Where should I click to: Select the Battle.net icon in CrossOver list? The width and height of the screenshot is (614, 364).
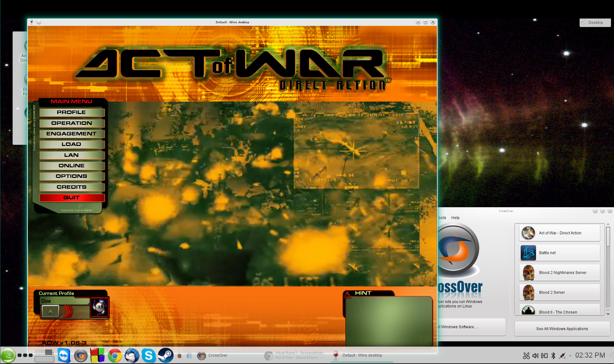pyautogui.click(x=528, y=253)
